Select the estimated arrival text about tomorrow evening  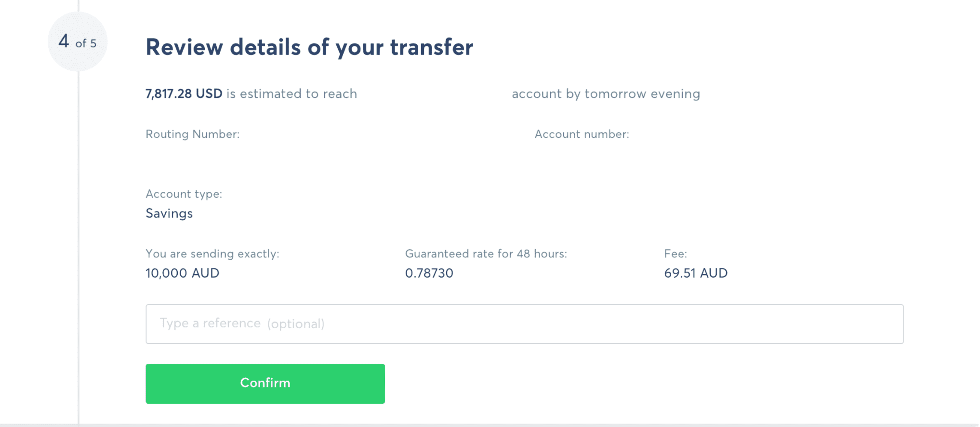pos(606,93)
